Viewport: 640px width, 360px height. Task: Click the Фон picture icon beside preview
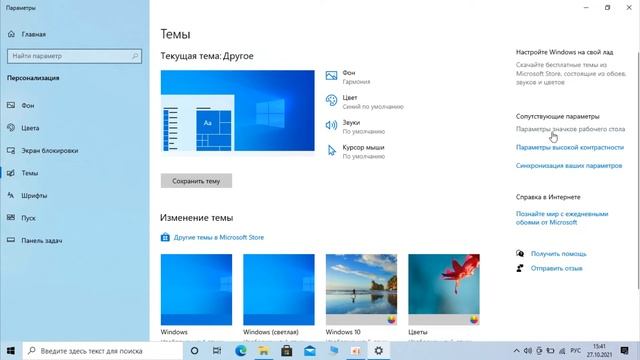pyautogui.click(x=331, y=76)
